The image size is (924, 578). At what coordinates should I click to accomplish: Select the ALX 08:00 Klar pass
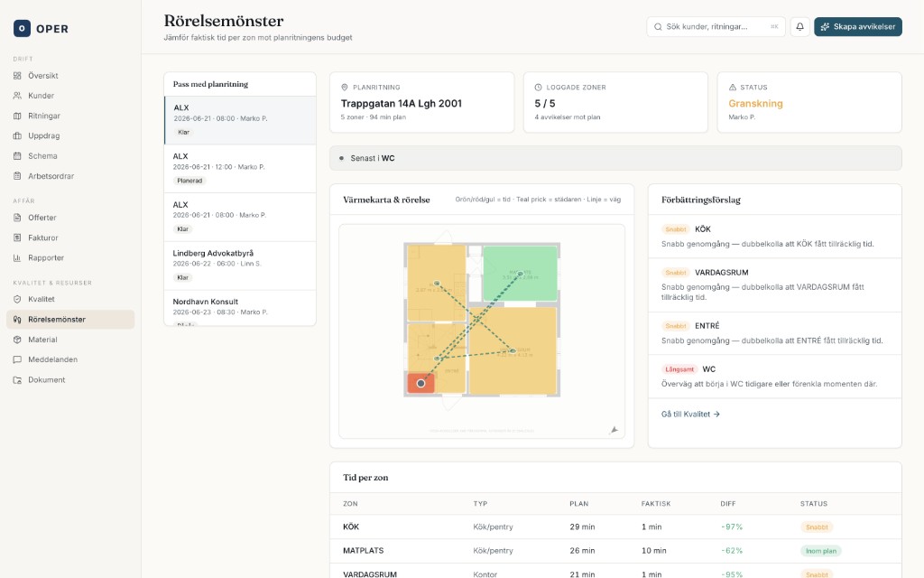point(240,120)
